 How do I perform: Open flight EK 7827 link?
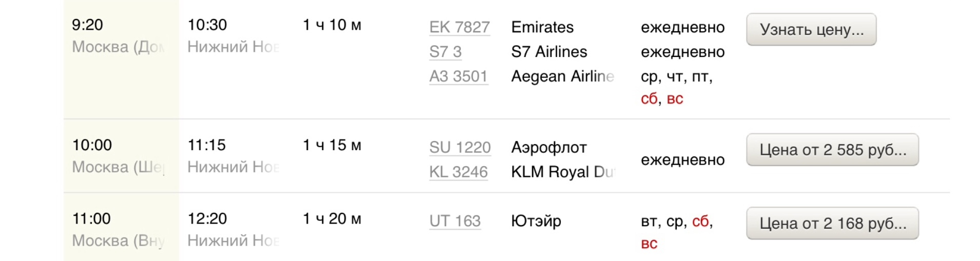pyautogui.click(x=459, y=27)
